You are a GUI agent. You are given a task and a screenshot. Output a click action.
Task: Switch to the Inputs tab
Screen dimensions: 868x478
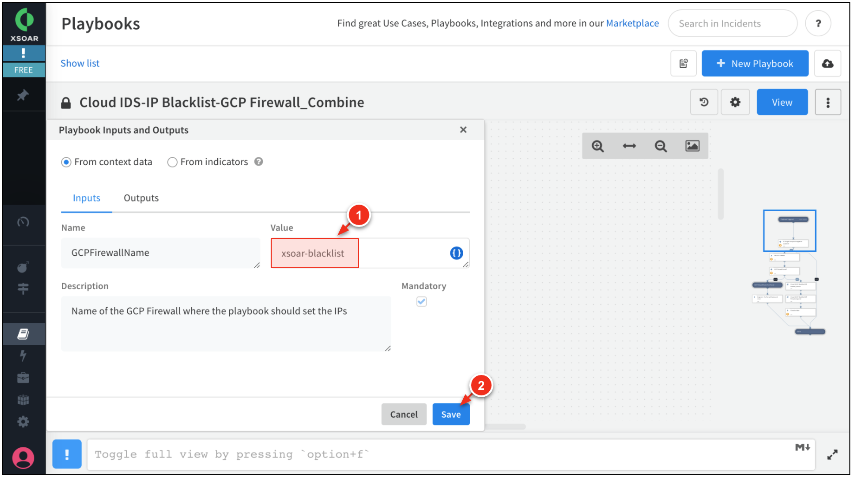(x=86, y=198)
